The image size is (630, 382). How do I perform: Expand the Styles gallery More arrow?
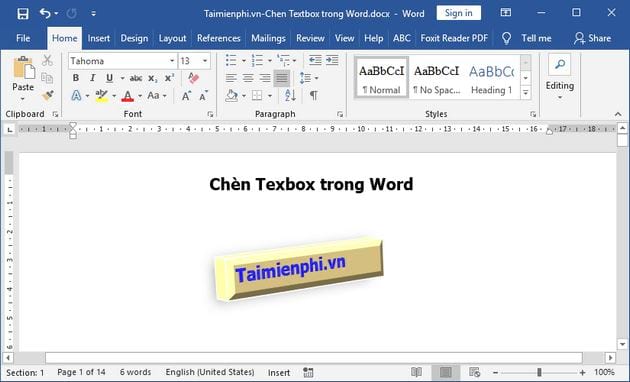pyautogui.click(x=525, y=93)
